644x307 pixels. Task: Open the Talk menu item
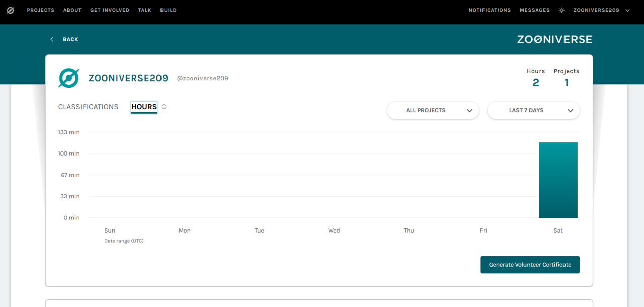pyautogui.click(x=145, y=10)
